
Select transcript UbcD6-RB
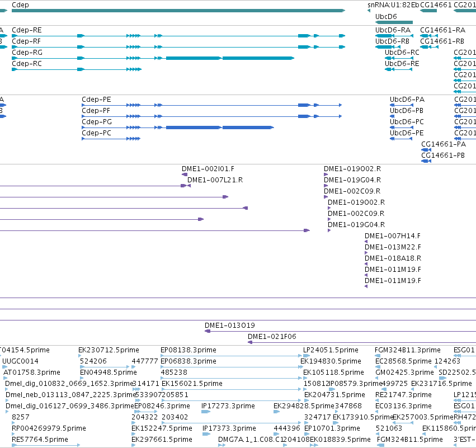click(392, 41)
